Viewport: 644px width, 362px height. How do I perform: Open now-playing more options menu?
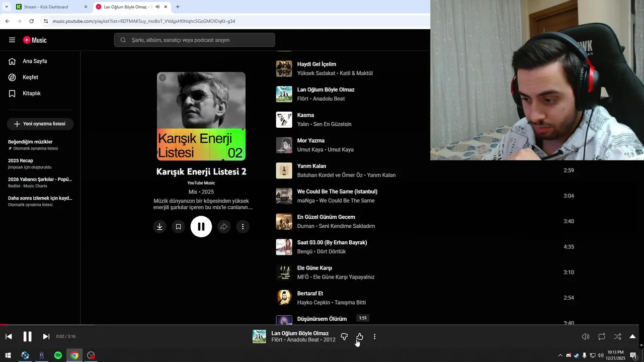374,337
